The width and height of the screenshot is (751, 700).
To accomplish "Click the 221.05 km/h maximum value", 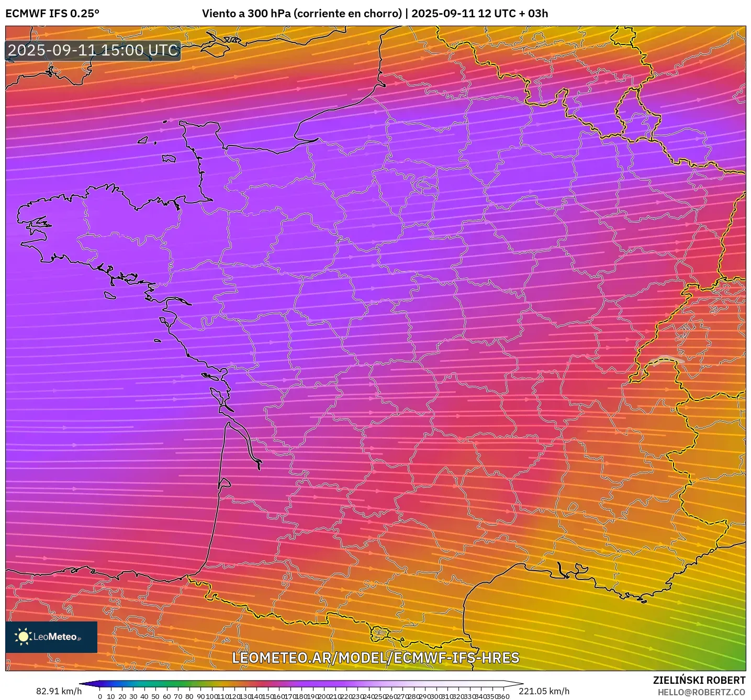I will click(x=545, y=691).
